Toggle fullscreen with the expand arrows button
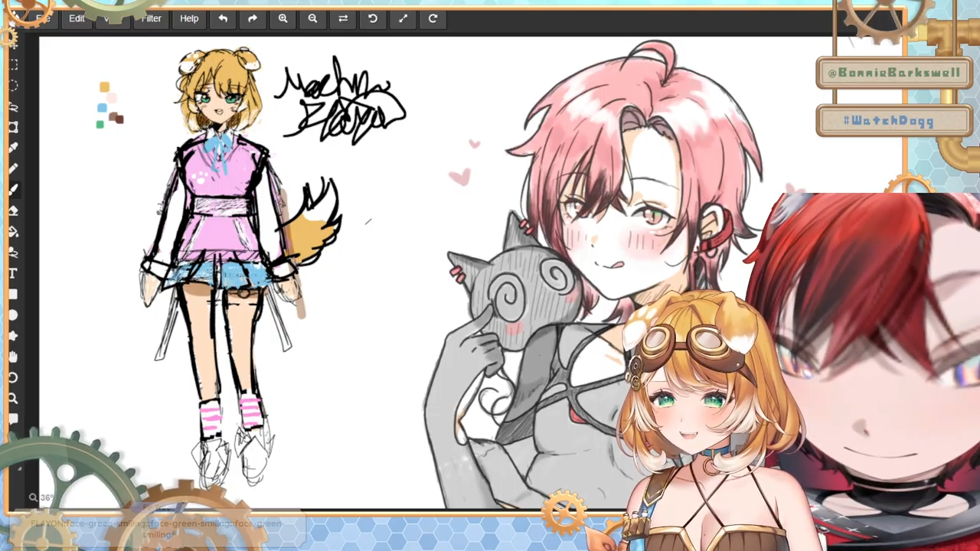This screenshot has height=551, width=980. tap(403, 18)
